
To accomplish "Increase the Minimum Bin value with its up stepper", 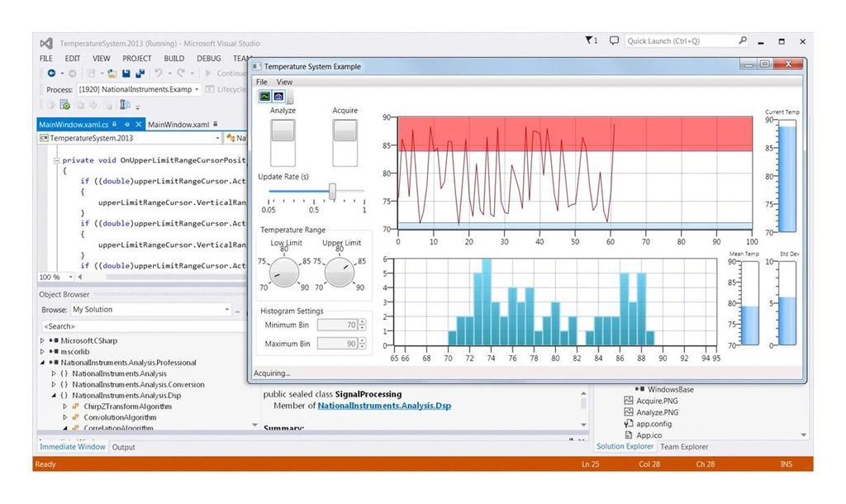I will tap(362, 322).
